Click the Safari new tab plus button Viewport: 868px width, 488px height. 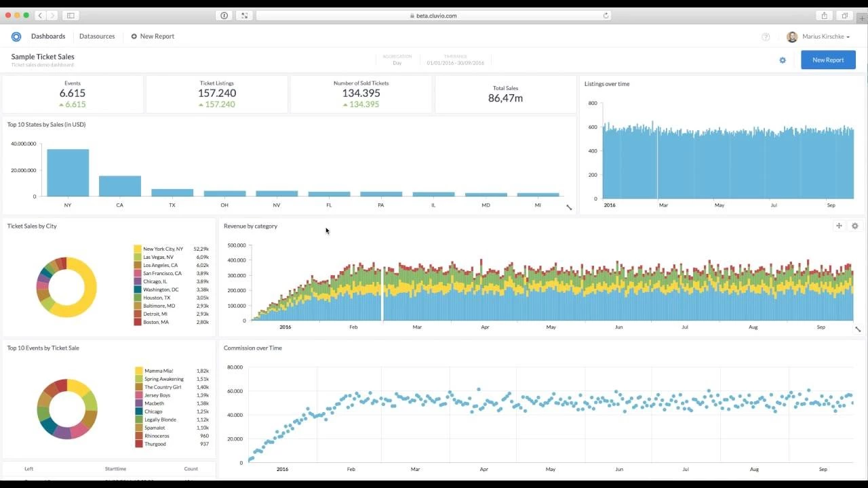click(x=862, y=18)
